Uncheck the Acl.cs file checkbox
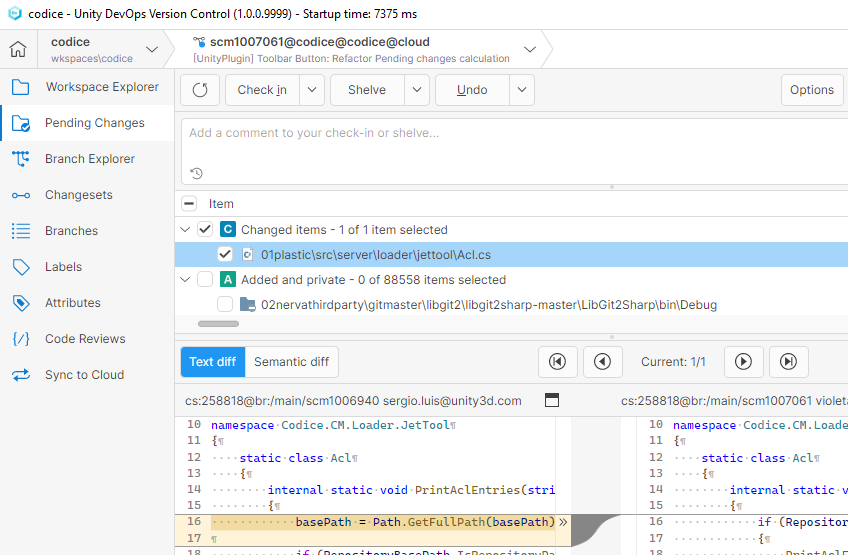Image resolution: width=848 pixels, height=555 pixels. [224, 254]
